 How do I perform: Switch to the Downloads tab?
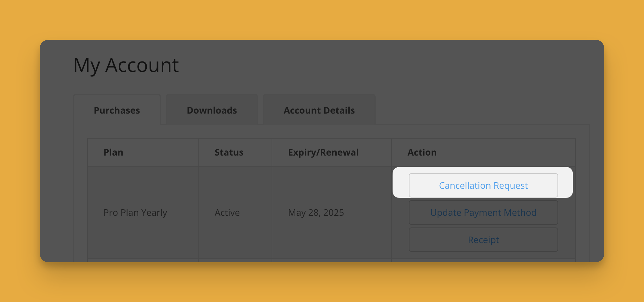(x=211, y=110)
